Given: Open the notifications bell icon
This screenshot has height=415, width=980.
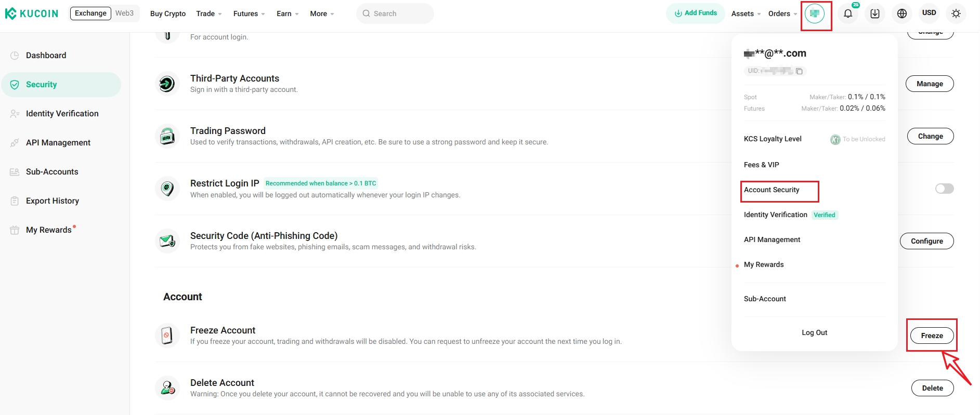Looking at the screenshot, I should click(848, 14).
